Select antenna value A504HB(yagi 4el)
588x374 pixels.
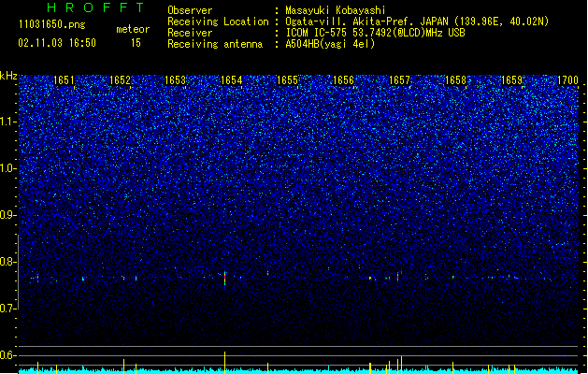pyautogui.click(x=330, y=44)
